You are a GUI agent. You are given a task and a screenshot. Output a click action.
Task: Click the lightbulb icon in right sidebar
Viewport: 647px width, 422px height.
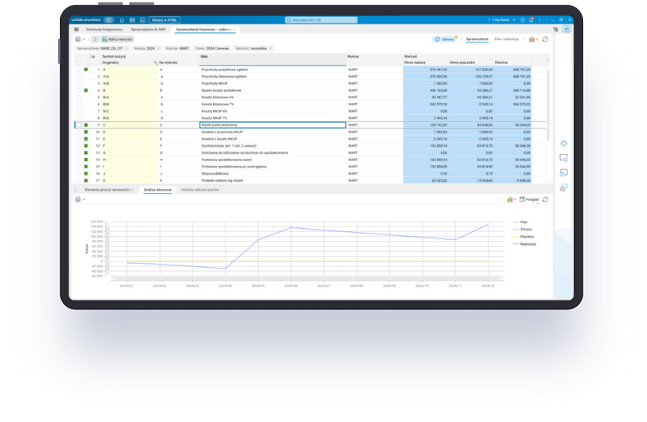click(x=564, y=143)
